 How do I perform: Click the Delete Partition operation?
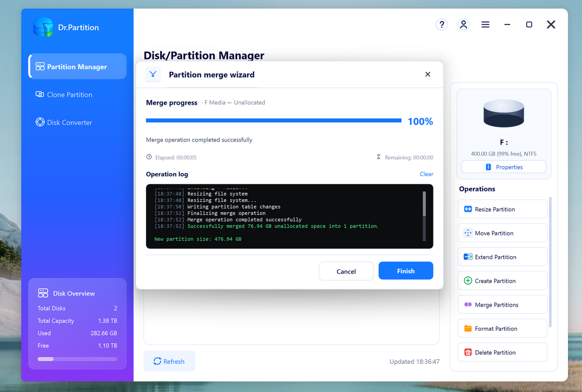coord(502,352)
